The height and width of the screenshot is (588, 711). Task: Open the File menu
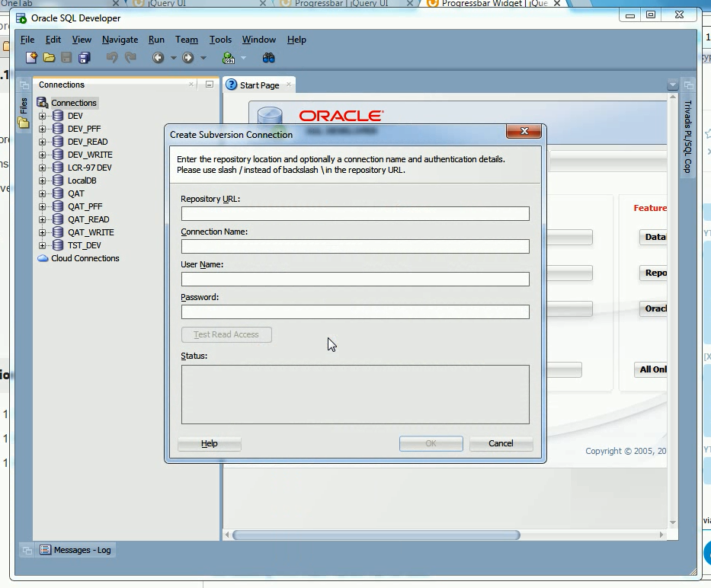[x=27, y=40]
